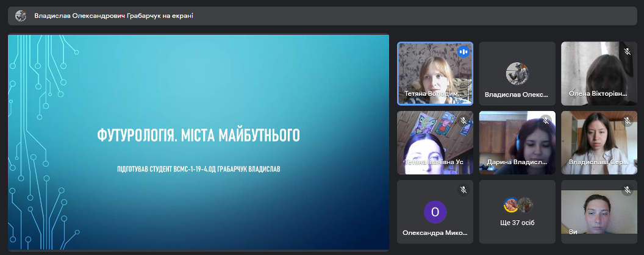Select the video tile of Тетяна Володим...
This screenshot has width=644, height=255.
pos(435,73)
